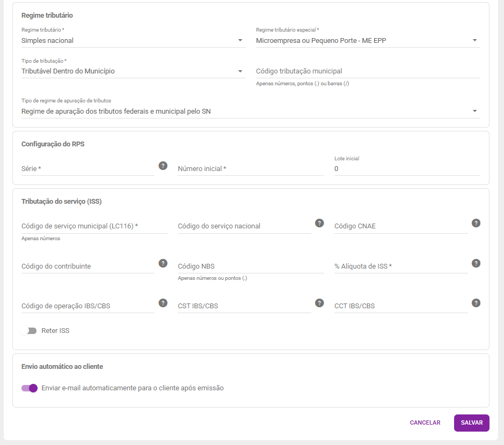Viewport: 504px width, 445px height.
Task: Expand Tipo de regime de apuração dropdown
Action: click(251, 111)
